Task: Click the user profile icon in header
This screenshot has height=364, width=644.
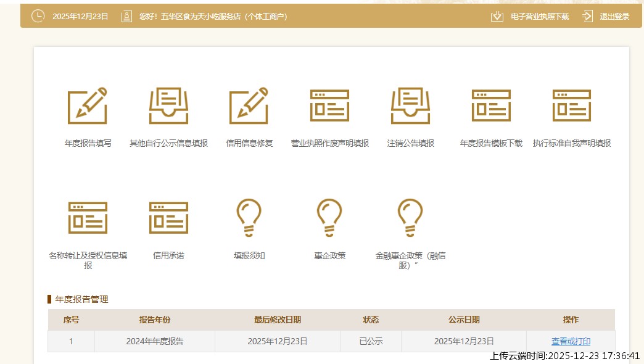Action: (x=126, y=17)
